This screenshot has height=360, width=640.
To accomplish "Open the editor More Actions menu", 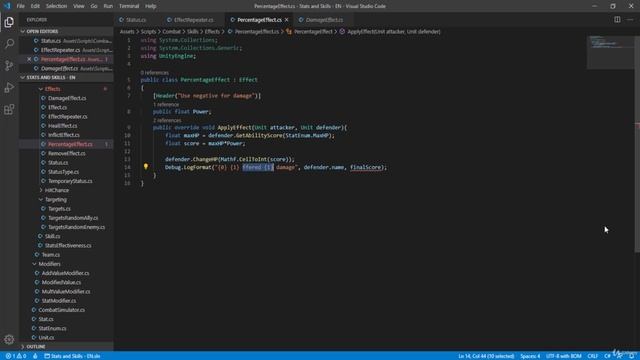I will click(x=630, y=20).
